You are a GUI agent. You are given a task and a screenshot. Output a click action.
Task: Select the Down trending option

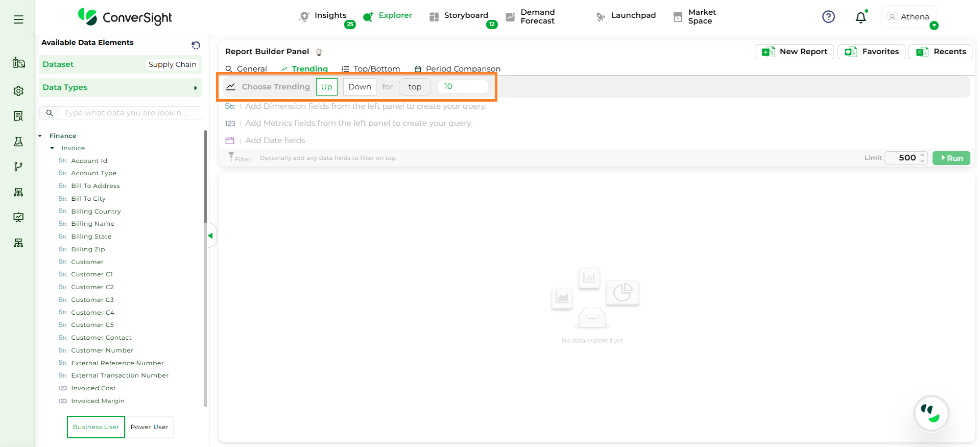coord(360,87)
